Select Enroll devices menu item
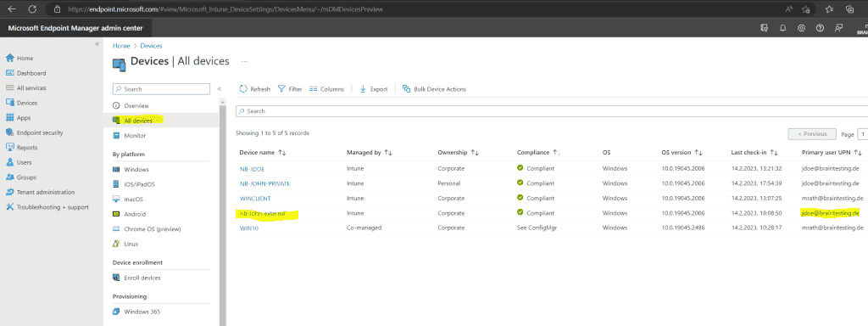This screenshot has height=326, width=868. pos(142,278)
